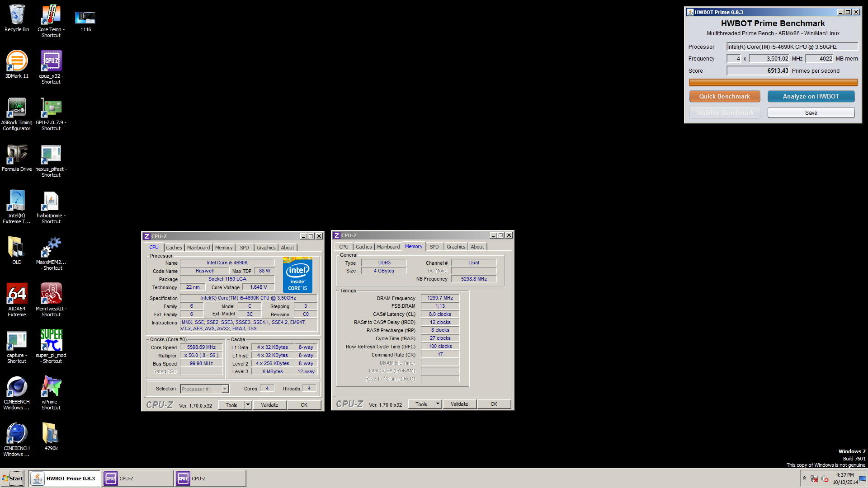Click the volume tray icon
The width and height of the screenshot is (868, 488).
(825, 479)
